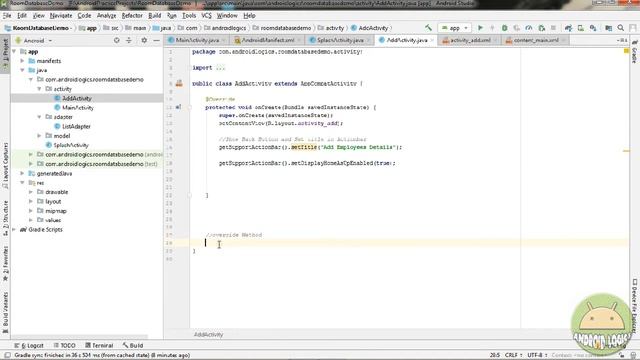The height and width of the screenshot is (360, 640).
Task: Switch to AndroidManifest.xml editor tab
Action: [x=268, y=40]
